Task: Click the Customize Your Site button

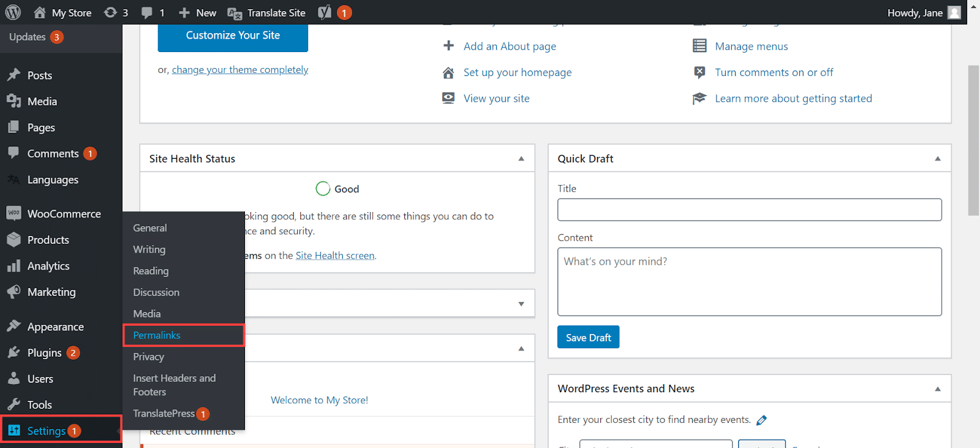Action: point(233,36)
